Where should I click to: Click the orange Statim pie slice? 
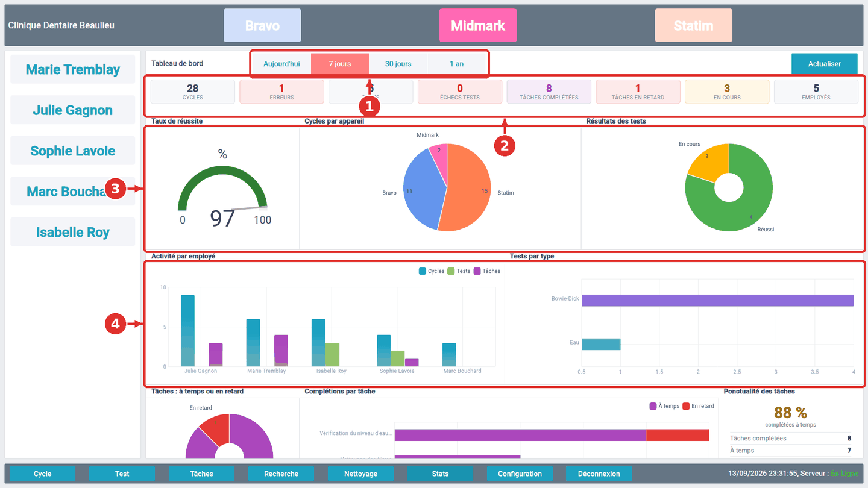pyautogui.click(x=470, y=187)
